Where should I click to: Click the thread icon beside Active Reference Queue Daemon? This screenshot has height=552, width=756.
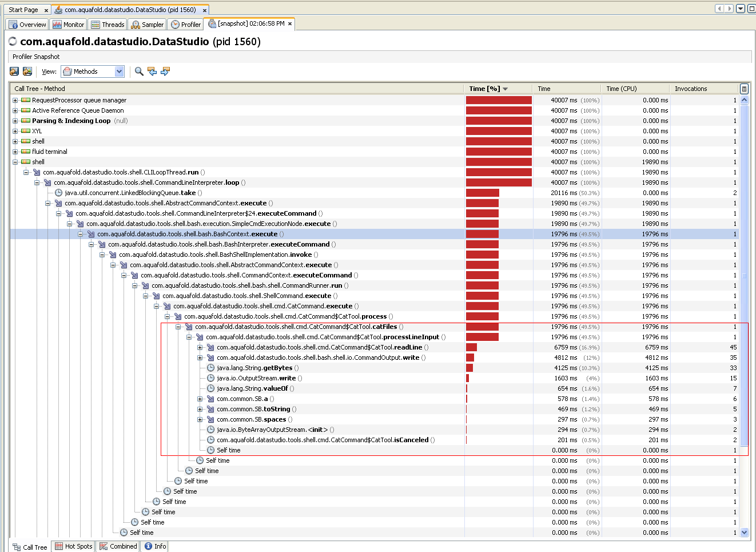point(26,110)
